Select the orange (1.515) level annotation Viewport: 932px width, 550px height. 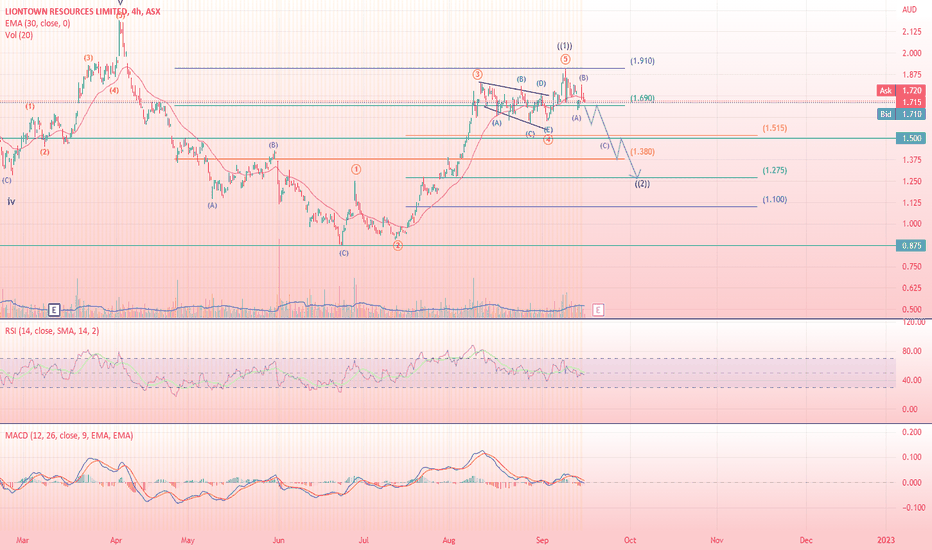775,128
